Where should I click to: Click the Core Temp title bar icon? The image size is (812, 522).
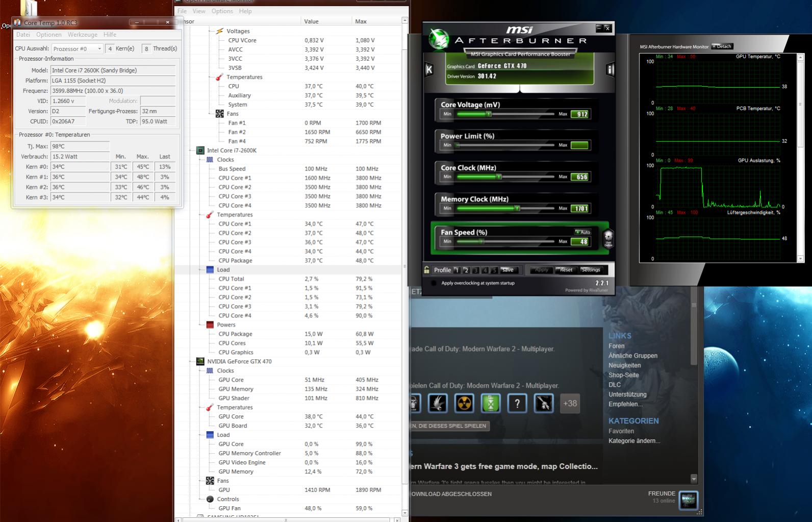pos(18,22)
